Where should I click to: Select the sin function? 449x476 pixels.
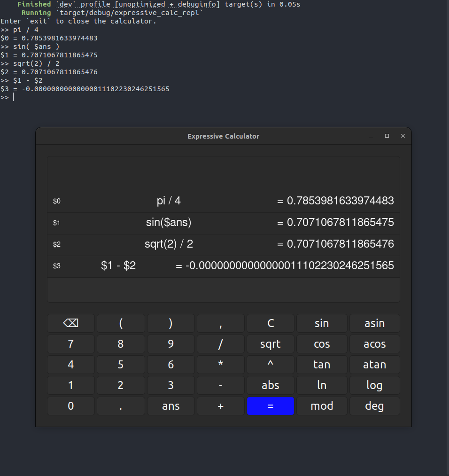[322, 323]
